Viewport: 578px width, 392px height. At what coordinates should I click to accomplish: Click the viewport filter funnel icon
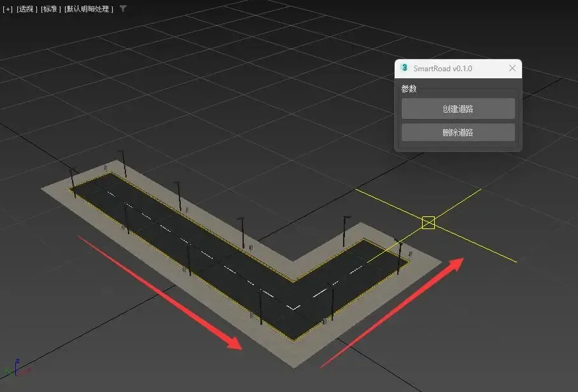click(x=123, y=8)
